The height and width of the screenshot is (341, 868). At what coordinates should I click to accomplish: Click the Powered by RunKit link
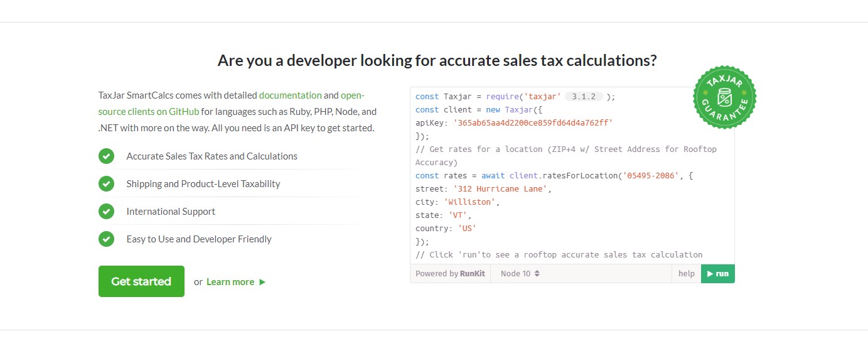pos(450,274)
